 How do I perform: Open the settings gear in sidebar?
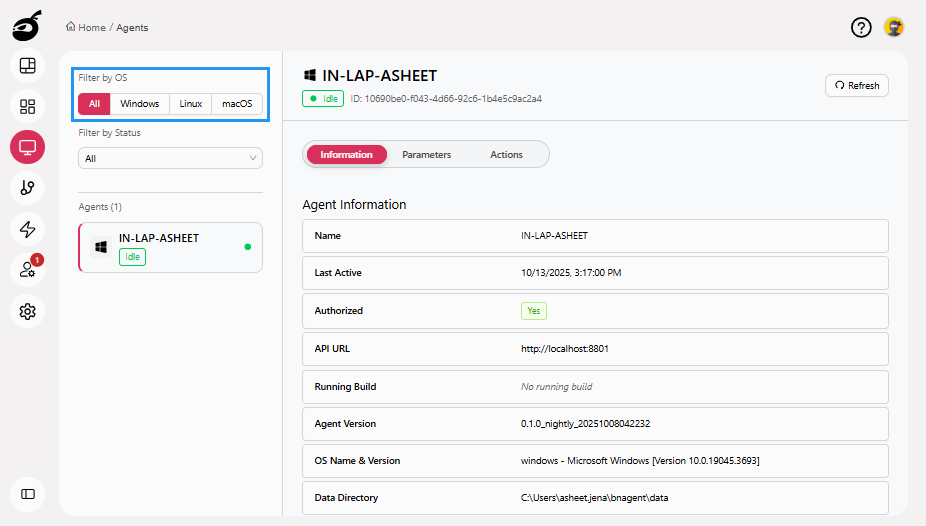pos(28,311)
